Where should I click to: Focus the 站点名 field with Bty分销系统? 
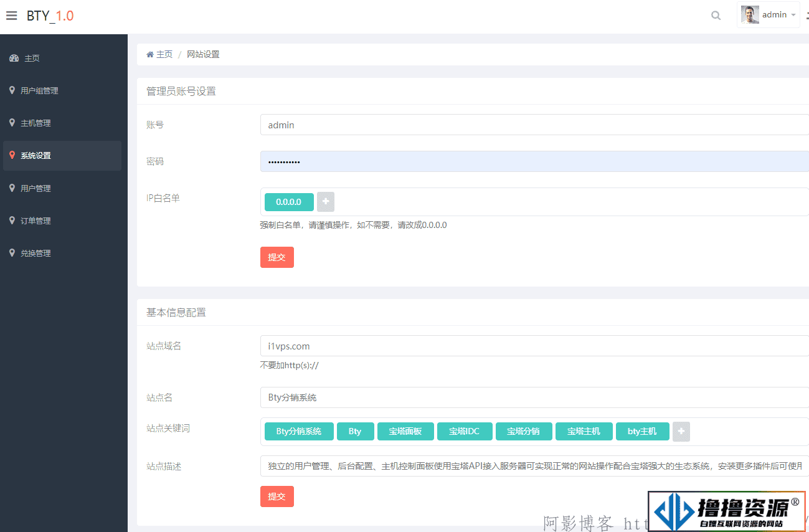click(x=534, y=397)
